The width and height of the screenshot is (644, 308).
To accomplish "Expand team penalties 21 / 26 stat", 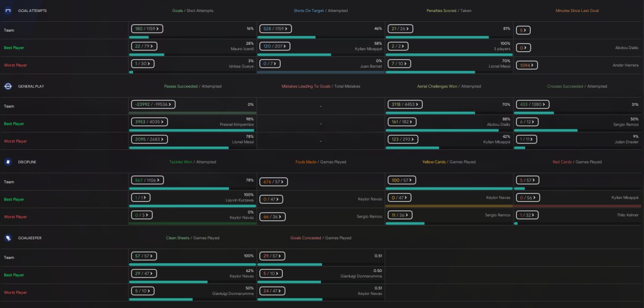I will click(x=400, y=29).
